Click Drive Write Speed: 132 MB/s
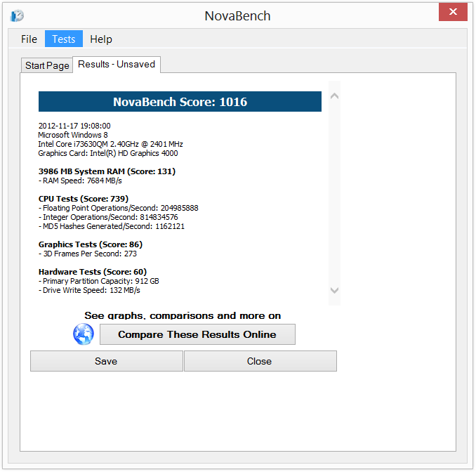The height and width of the screenshot is (472, 476). [x=89, y=290]
